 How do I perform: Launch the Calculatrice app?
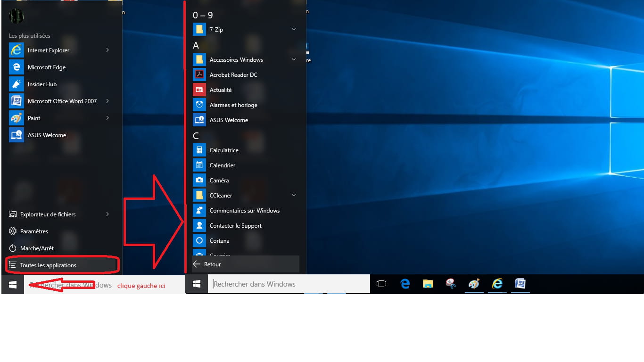pos(223,150)
